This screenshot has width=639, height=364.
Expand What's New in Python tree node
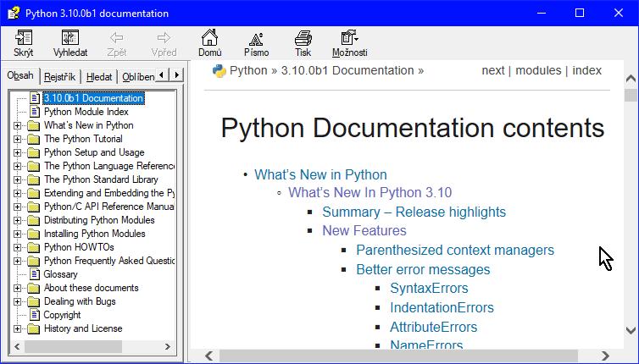17,125
